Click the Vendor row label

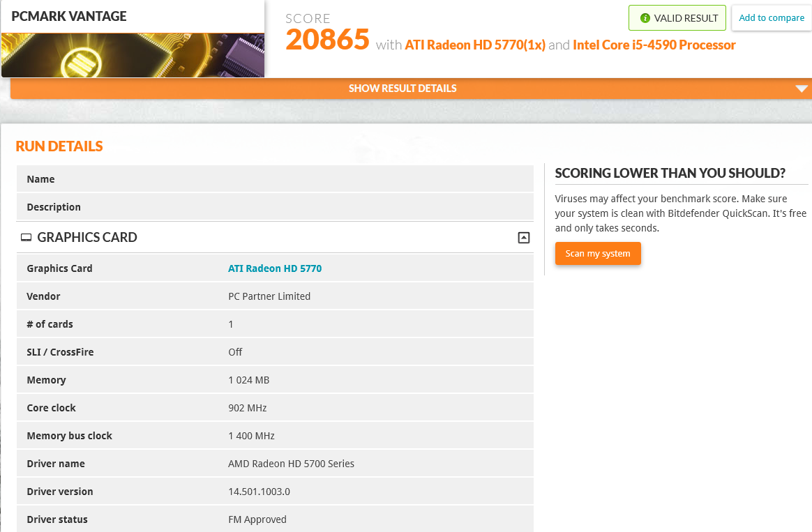pyautogui.click(x=43, y=296)
